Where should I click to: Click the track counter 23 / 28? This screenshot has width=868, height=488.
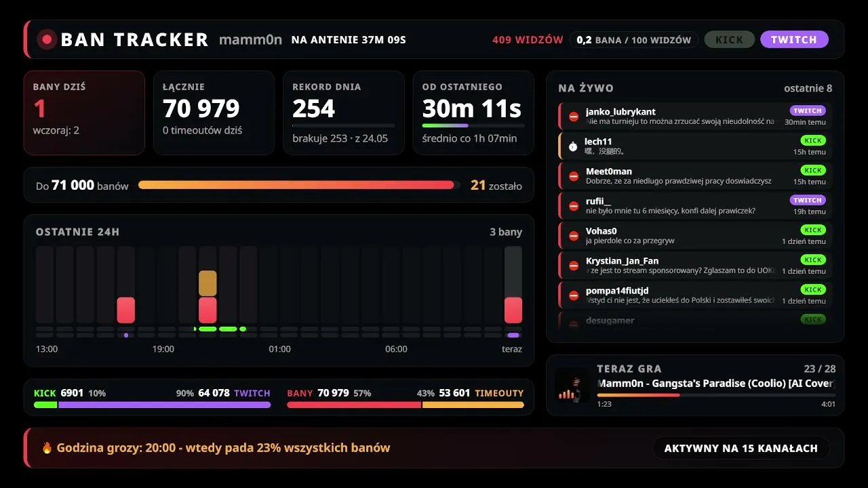click(x=820, y=369)
